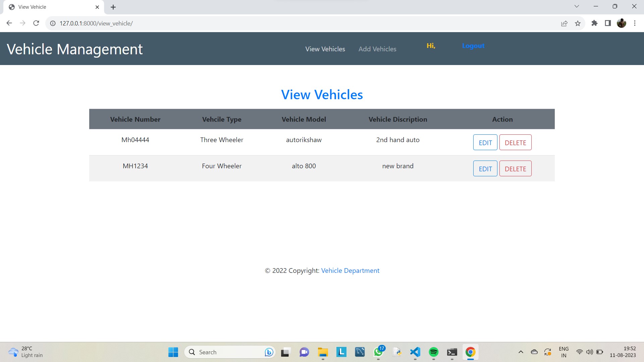Viewport: 644px width, 362px height.
Task: Open Spotify from the taskbar
Action: [x=433, y=352]
